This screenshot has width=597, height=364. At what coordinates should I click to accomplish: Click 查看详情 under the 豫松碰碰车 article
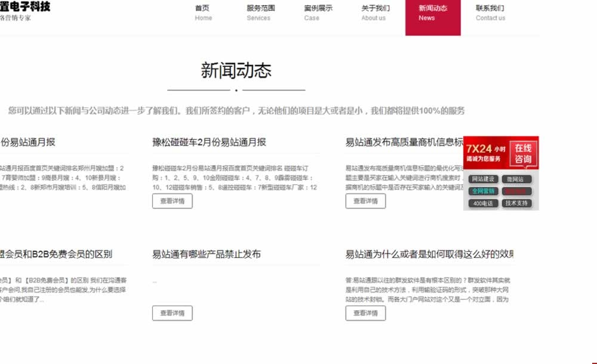[x=172, y=201]
